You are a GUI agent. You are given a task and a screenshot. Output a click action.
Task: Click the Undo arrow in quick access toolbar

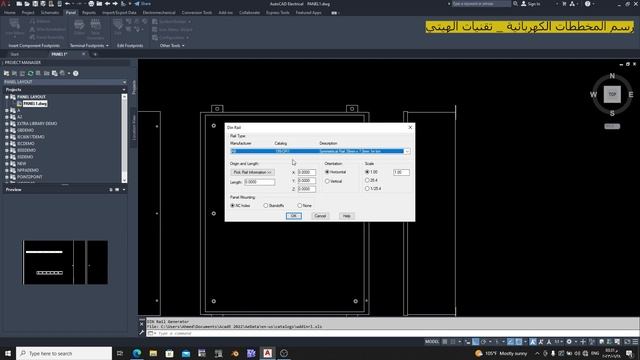click(68, 4)
